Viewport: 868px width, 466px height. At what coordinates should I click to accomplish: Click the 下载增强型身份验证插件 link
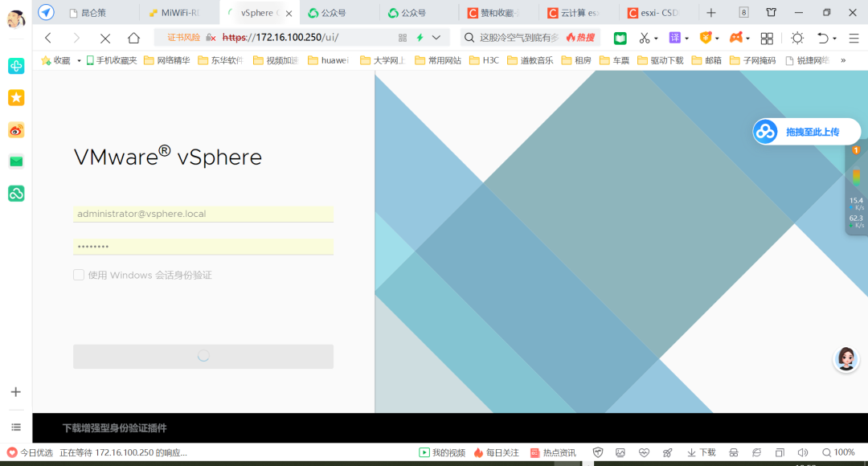(115, 427)
